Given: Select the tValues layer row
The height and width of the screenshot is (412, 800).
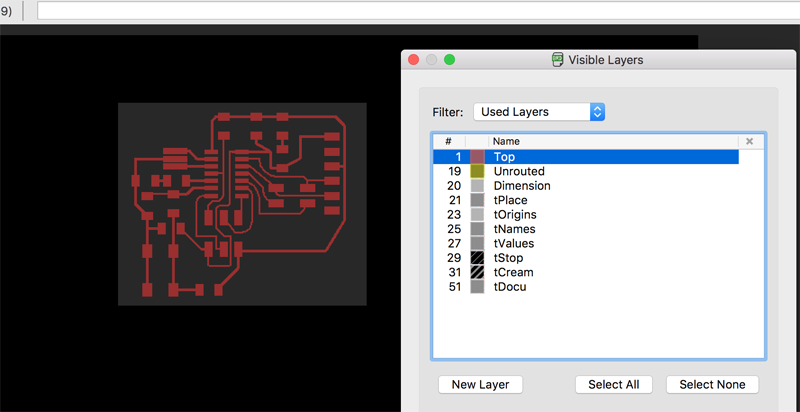Looking at the screenshot, I should (x=586, y=243).
